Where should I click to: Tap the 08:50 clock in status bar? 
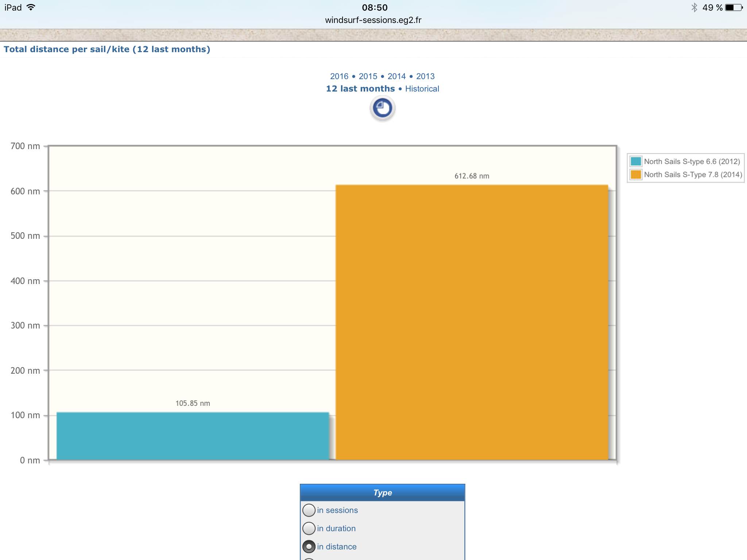click(x=375, y=7)
